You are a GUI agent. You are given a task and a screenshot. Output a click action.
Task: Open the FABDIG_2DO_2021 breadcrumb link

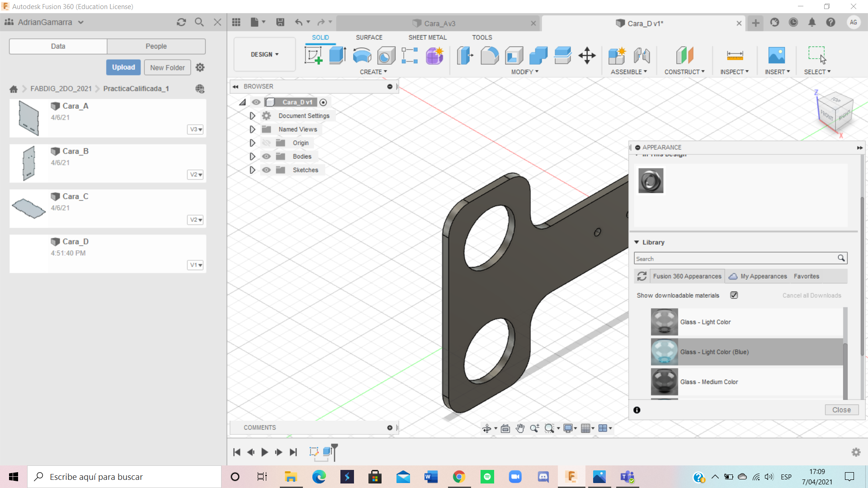pos(61,89)
